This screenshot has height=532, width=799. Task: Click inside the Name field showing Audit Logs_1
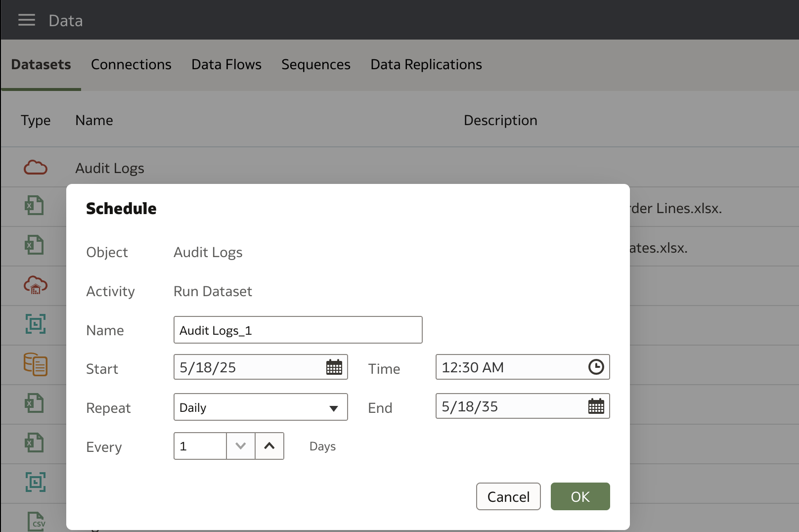[x=298, y=330]
